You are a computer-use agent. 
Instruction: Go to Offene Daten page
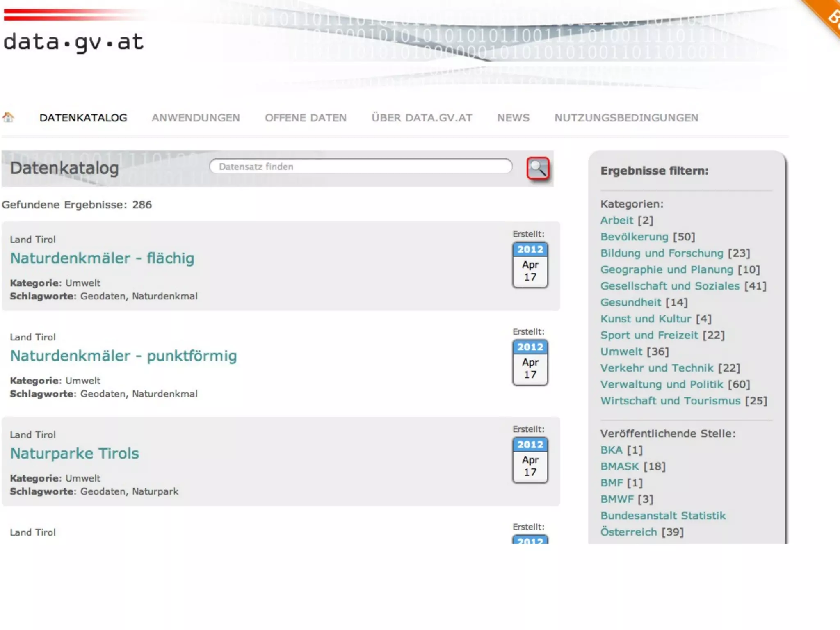coord(306,118)
